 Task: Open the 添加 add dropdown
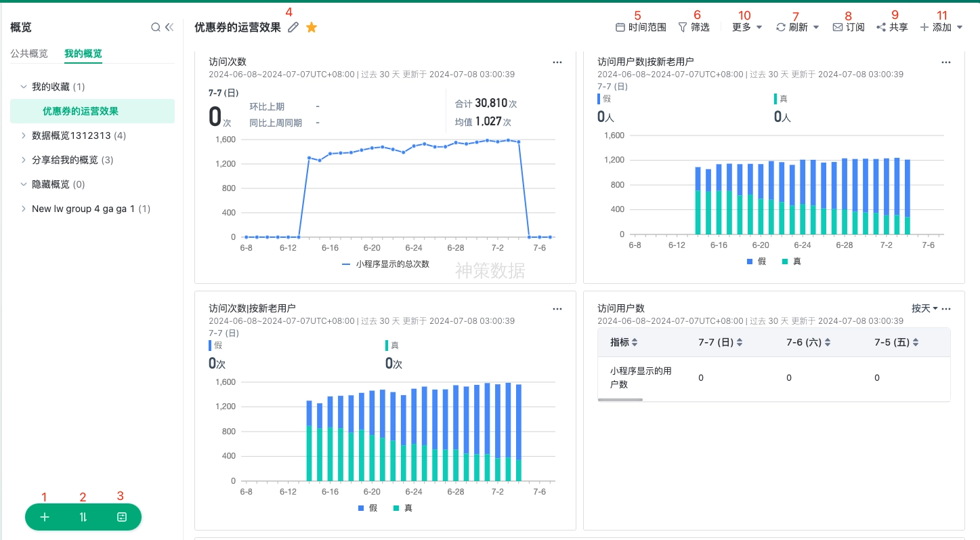click(941, 27)
